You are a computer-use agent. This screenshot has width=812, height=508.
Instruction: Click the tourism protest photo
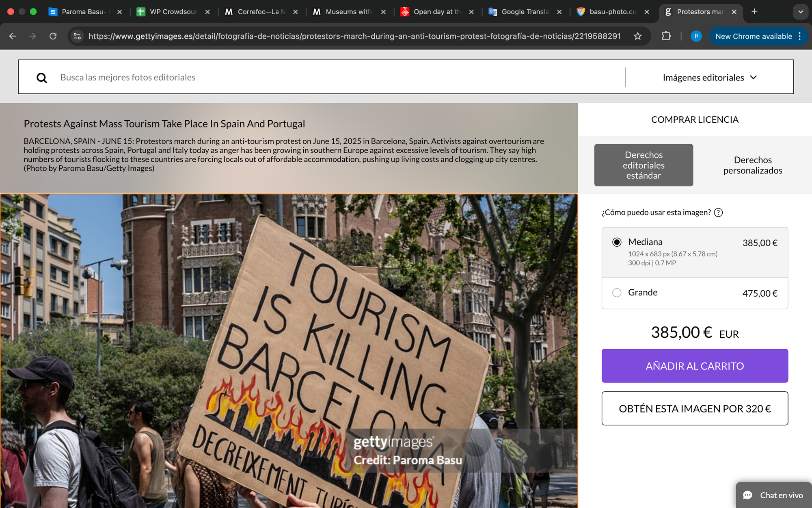pyautogui.click(x=289, y=351)
